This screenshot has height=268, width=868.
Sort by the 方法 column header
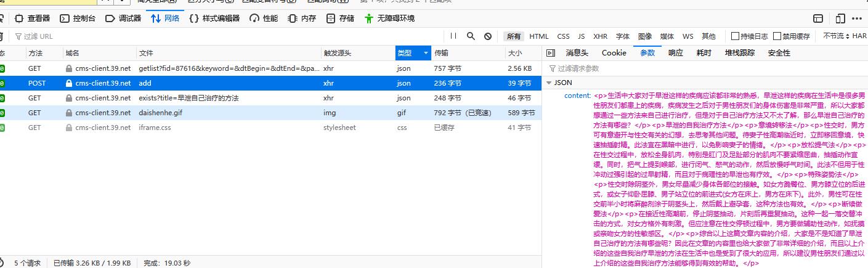click(43, 53)
